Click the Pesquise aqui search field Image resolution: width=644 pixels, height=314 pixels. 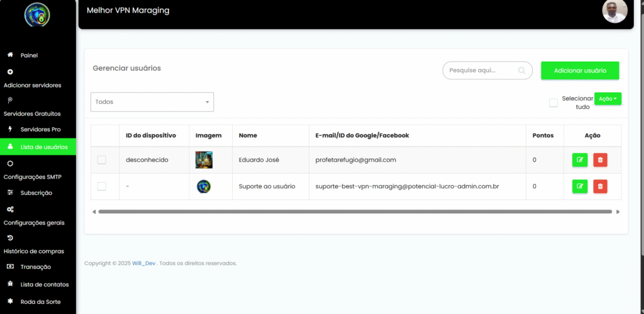481,70
